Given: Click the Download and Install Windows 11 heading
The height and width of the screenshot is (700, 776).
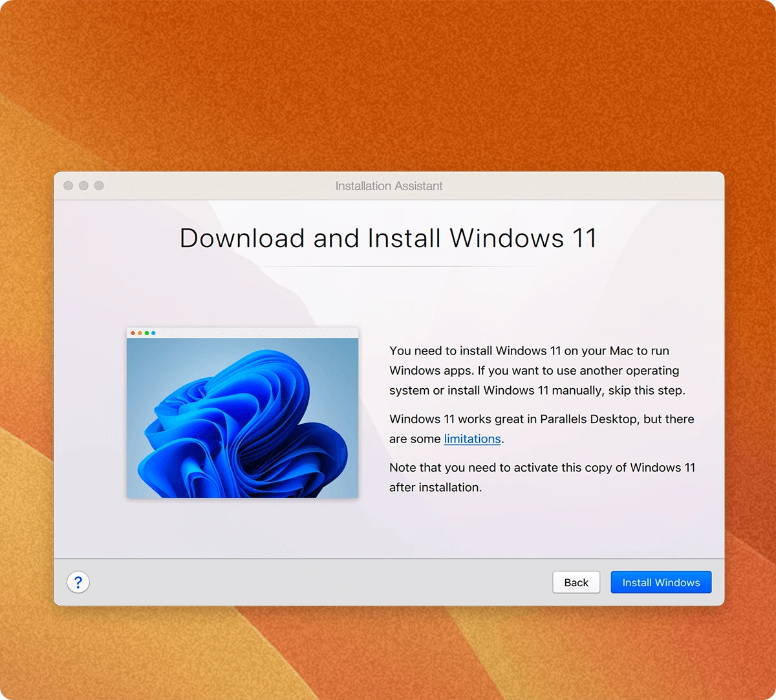Looking at the screenshot, I should (388, 238).
